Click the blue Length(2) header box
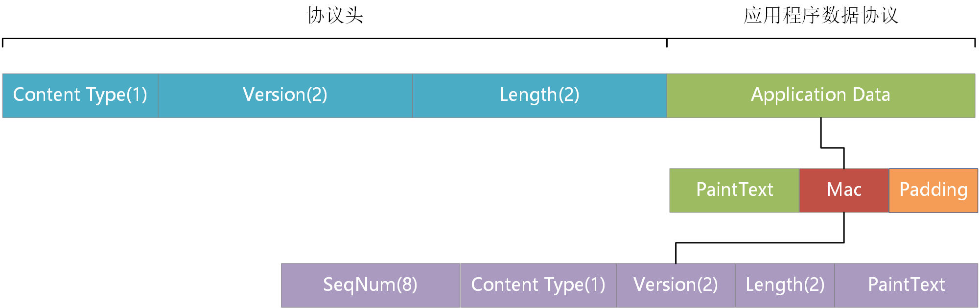 point(539,95)
